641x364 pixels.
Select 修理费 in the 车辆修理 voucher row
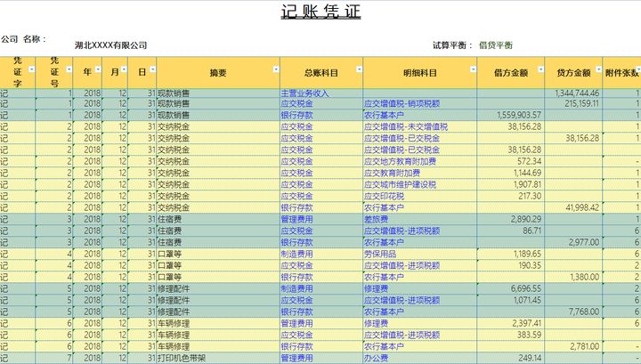pyautogui.click(x=420, y=324)
